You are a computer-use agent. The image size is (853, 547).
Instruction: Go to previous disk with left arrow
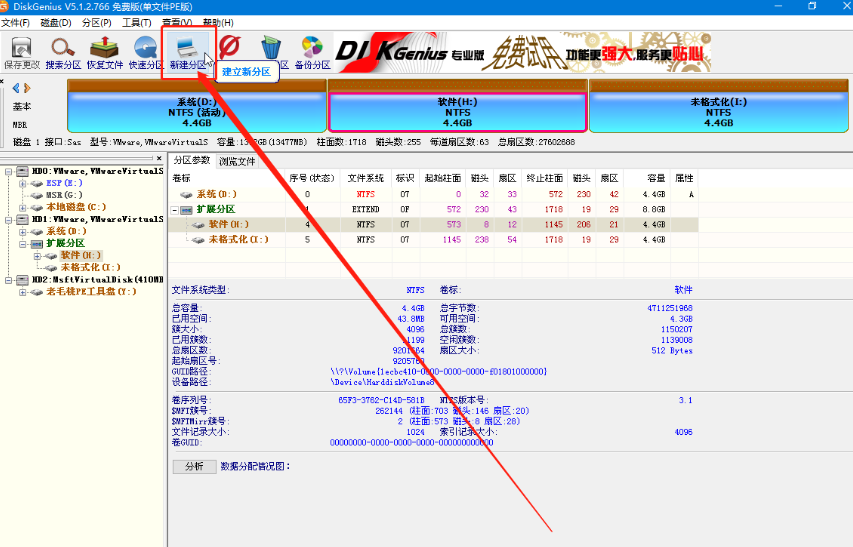(x=16, y=88)
